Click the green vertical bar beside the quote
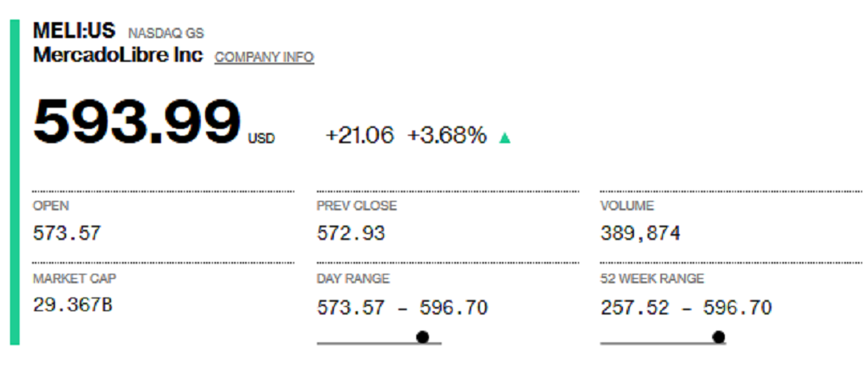 [x=15, y=182]
